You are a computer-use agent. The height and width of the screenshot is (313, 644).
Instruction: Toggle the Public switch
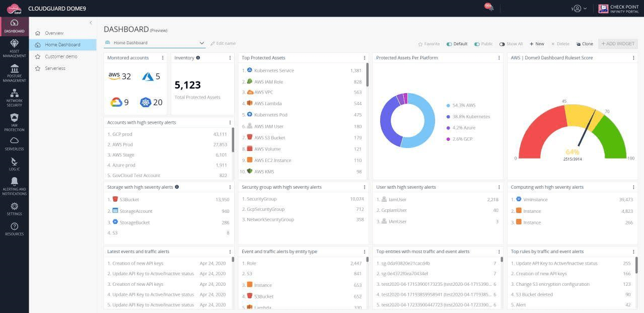(x=477, y=44)
